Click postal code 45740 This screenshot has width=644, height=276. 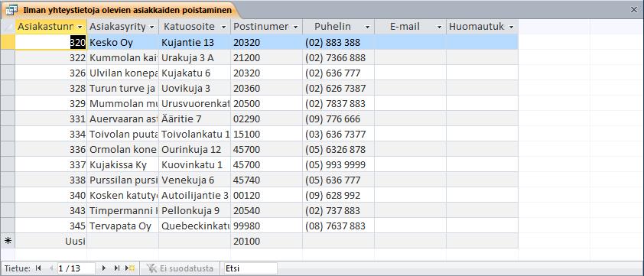tap(267, 180)
